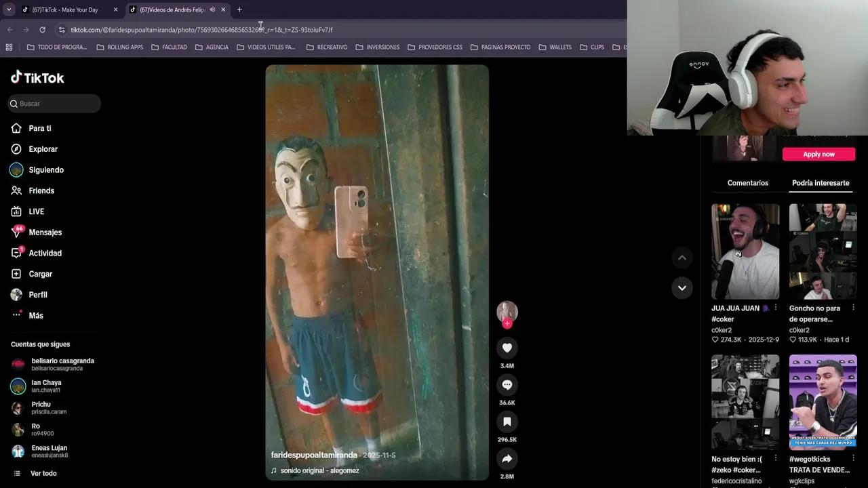868x488 pixels.
Task: Open comments via the speech bubble icon
Action: click(507, 384)
